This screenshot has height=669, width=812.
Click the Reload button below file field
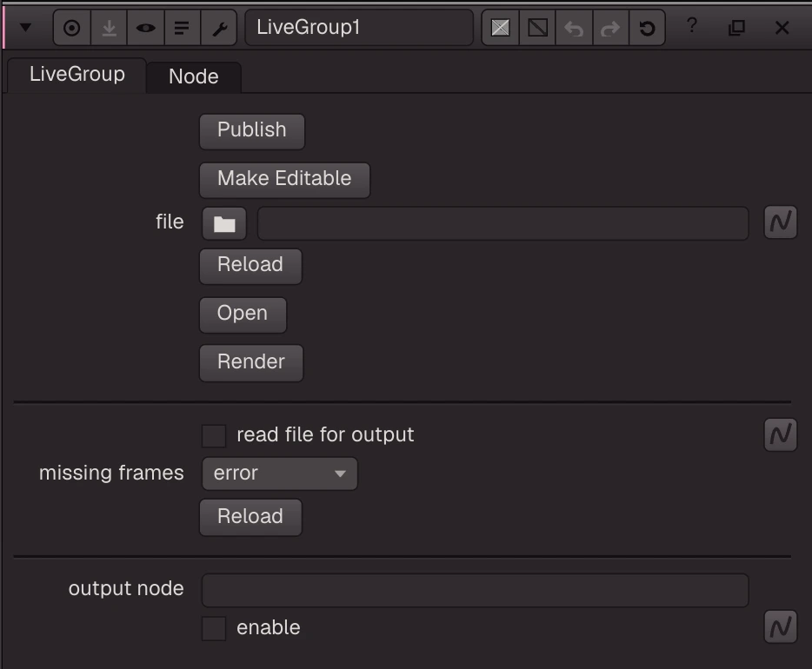250,266
